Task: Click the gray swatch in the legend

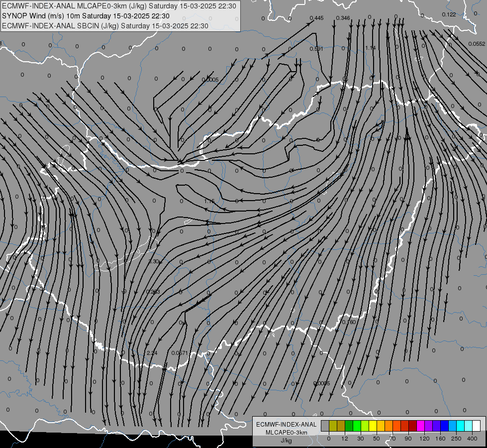Action: (x=325, y=426)
